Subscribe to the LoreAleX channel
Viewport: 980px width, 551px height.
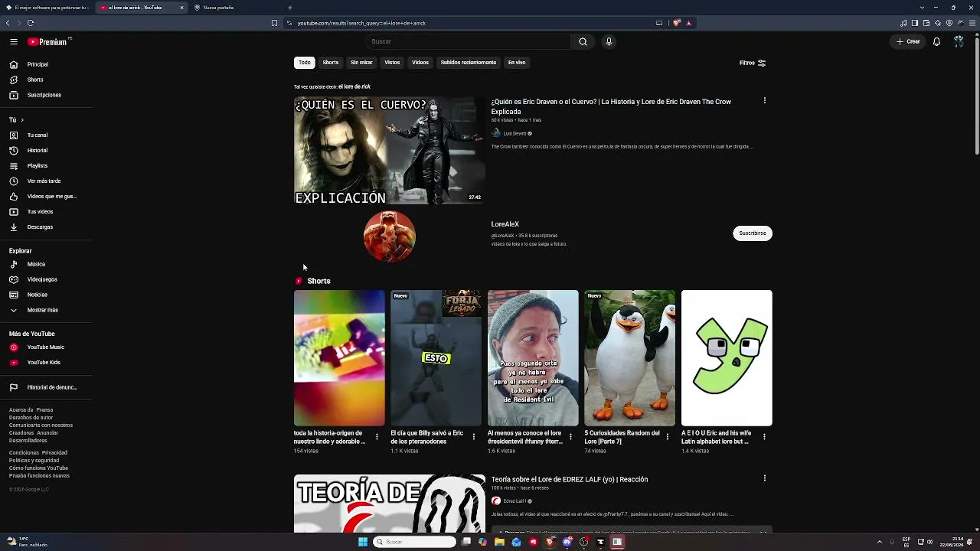click(x=753, y=233)
